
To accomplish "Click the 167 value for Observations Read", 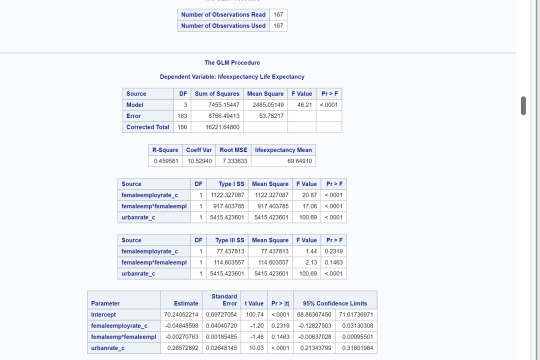I will pyautogui.click(x=278, y=15).
